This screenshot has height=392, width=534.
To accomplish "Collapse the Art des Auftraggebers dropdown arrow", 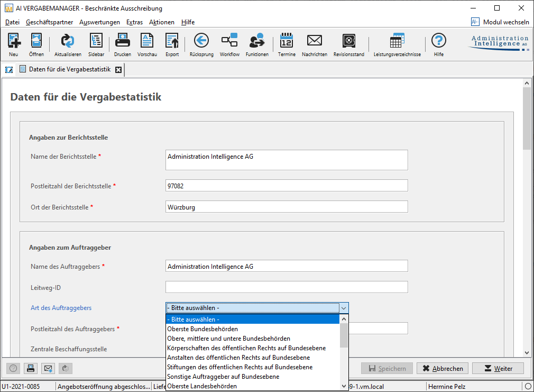I will click(x=344, y=308).
